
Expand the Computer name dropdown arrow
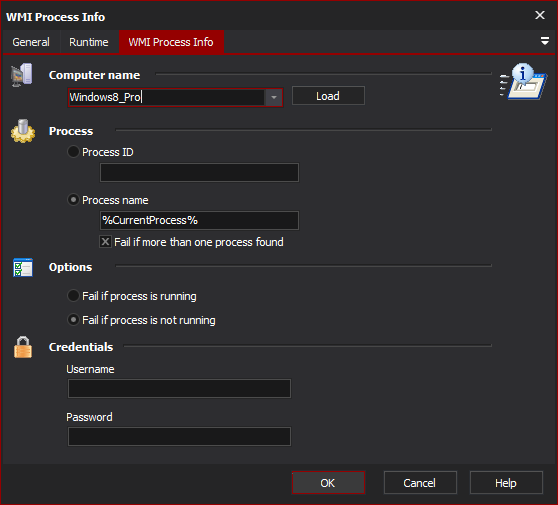[273, 97]
